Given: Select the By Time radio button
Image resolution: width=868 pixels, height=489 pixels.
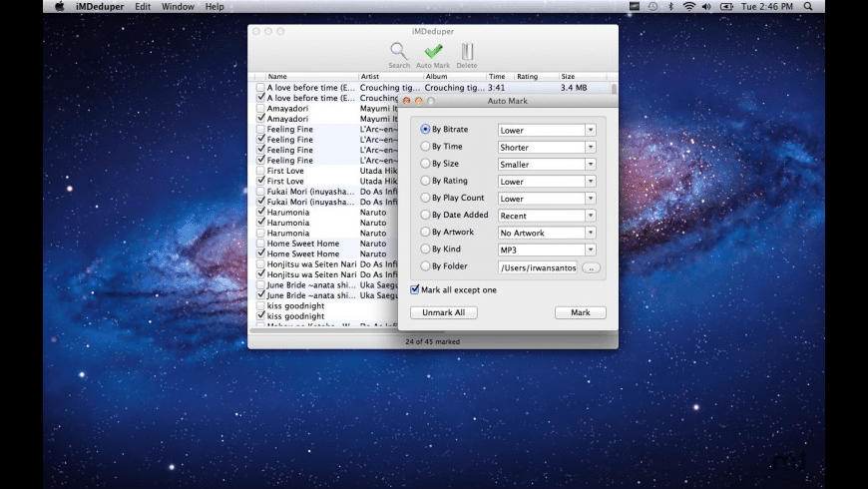Looking at the screenshot, I should pos(426,147).
